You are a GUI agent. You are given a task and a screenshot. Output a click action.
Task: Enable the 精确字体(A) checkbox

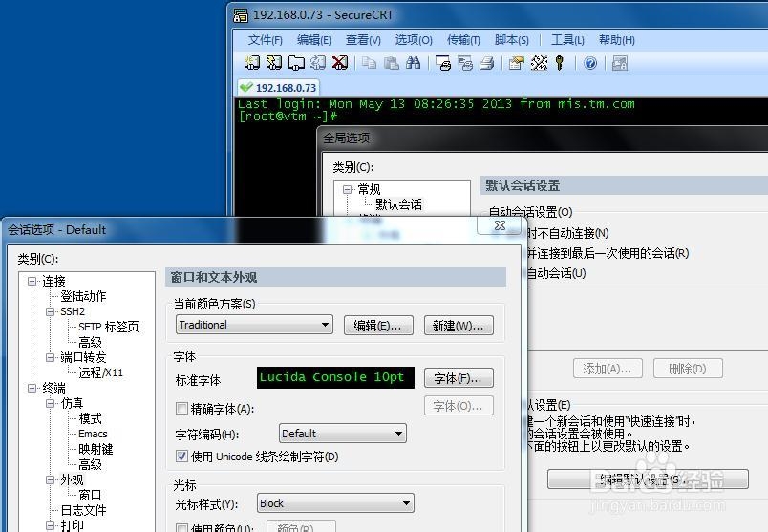pos(181,408)
